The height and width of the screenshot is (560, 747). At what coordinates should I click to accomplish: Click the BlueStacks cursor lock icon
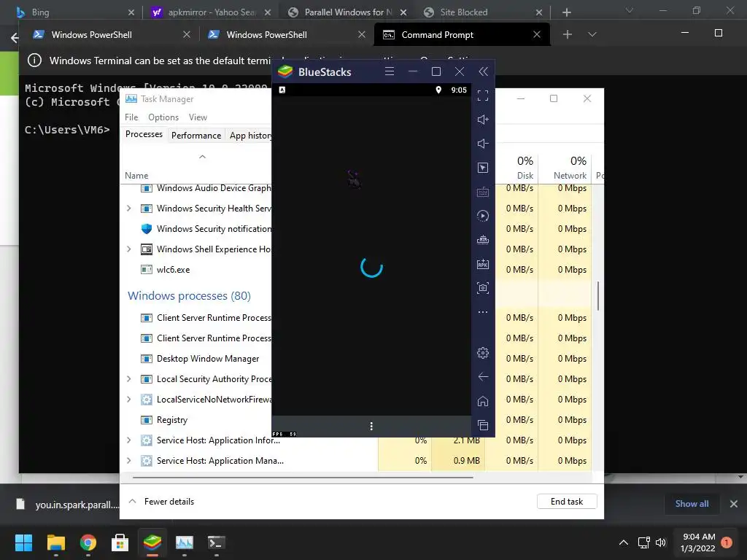tap(483, 168)
